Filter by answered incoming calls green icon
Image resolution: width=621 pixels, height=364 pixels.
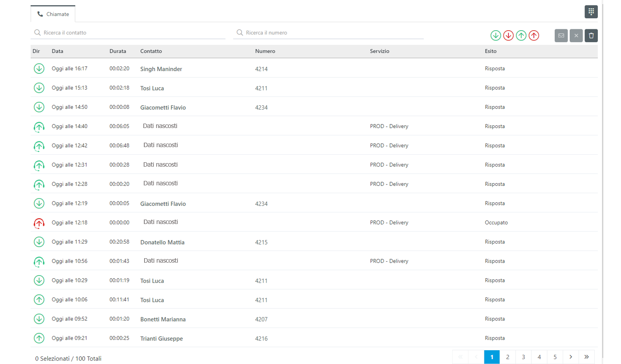[x=496, y=36]
